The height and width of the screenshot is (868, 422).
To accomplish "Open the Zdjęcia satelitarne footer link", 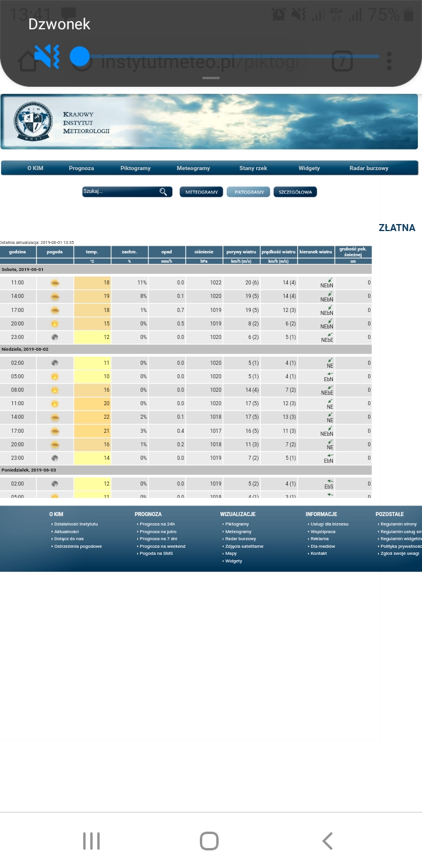I will pos(244,546).
